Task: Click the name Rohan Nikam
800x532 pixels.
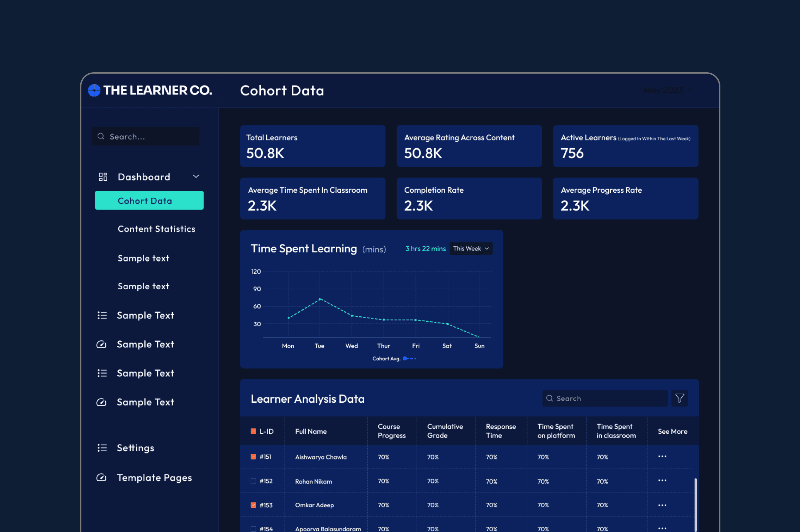Action: (314, 481)
